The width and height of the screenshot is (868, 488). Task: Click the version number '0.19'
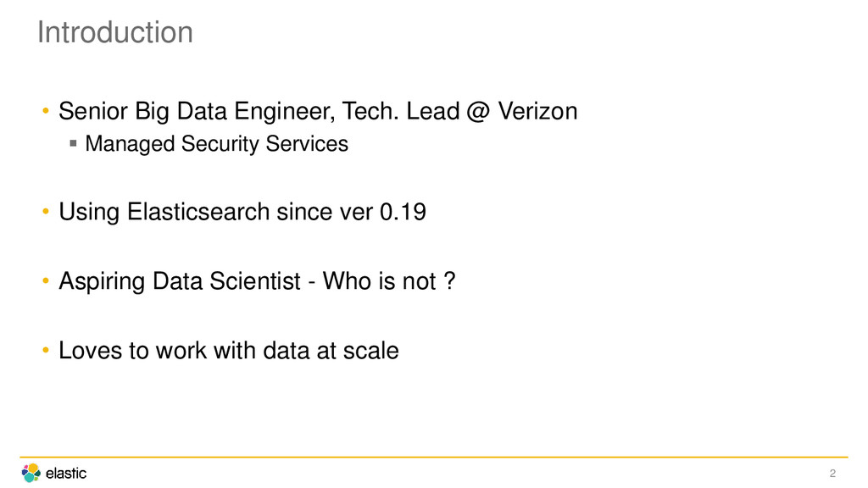click(403, 212)
